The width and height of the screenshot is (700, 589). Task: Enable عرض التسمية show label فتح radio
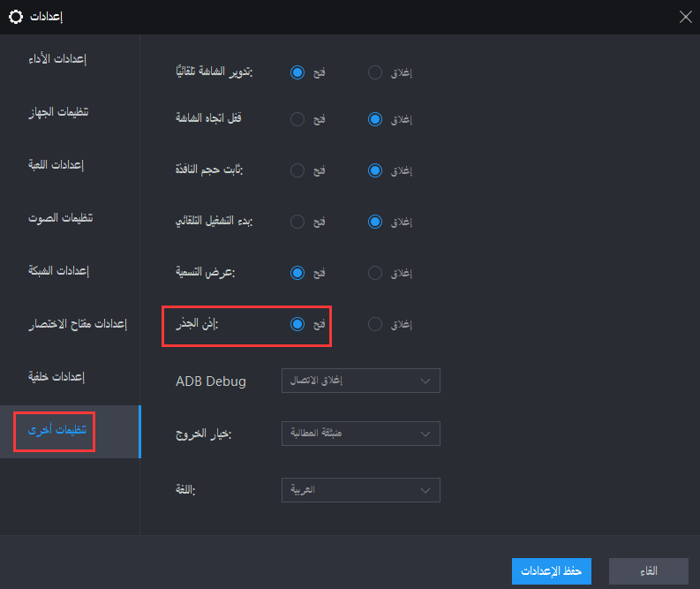(x=297, y=273)
